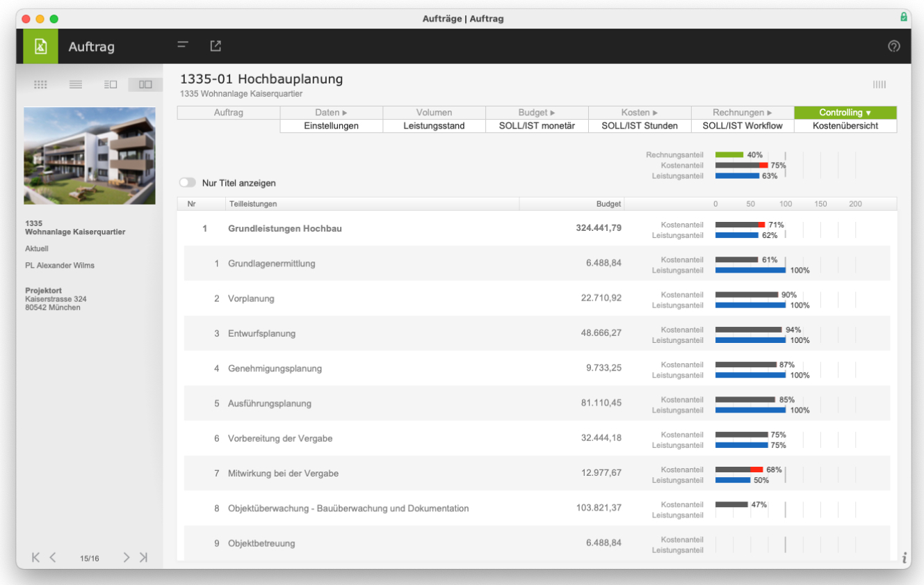Toggle Nur Titel anzeigen switch
This screenshot has width=924, height=585.
[x=187, y=183]
